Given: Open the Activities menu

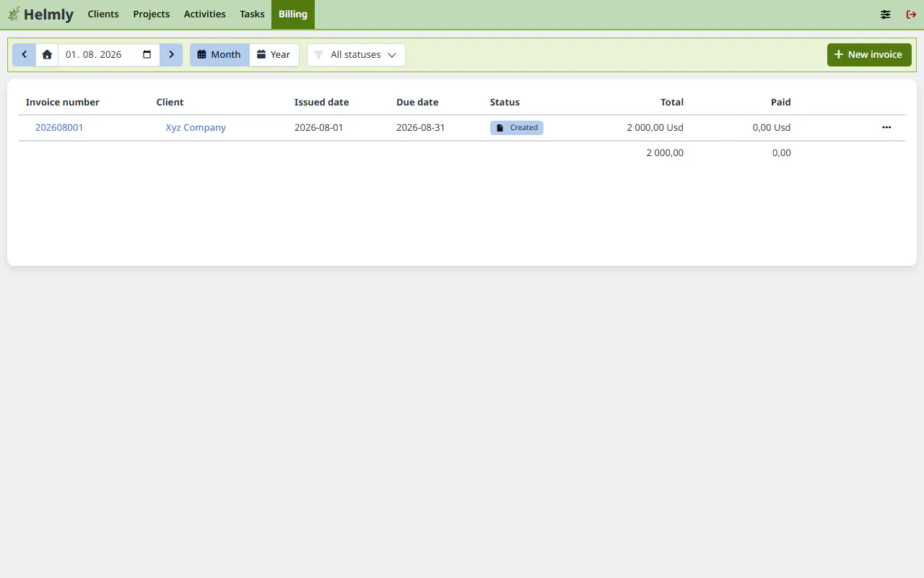Looking at the screenshot, I should click(x=204, y=14).
